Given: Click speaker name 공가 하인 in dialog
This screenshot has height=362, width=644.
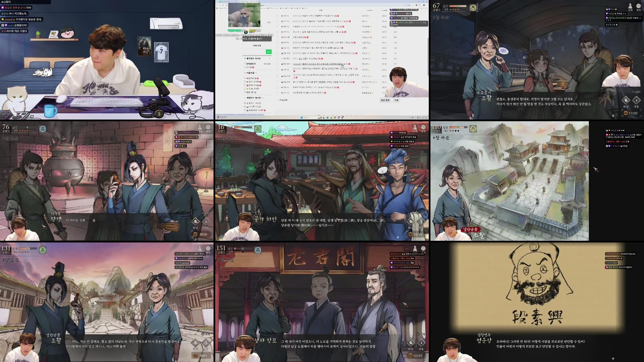Looking at the screenshot, I should (265, 219).
